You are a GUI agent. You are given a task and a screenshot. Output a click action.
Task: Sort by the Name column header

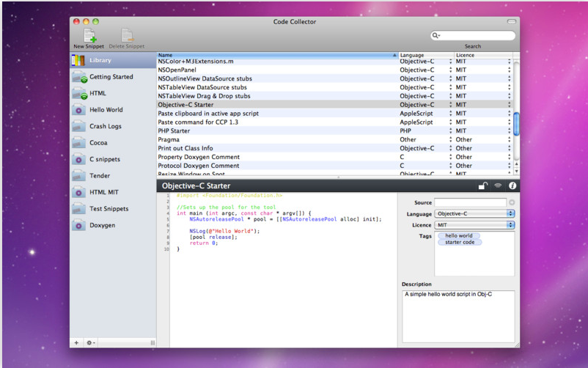pos(277,55)
